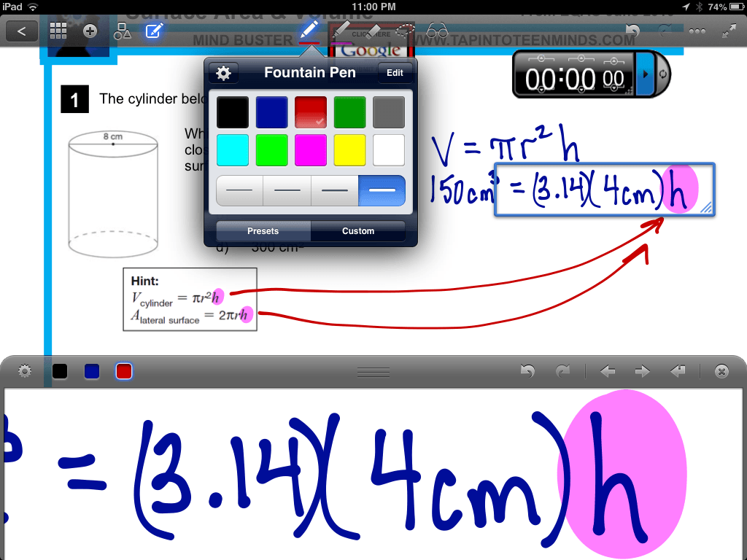Screen dimensions: 747x560
Task: Select the eraser tool
Action: pyautogui.click(x=373, y=31)
